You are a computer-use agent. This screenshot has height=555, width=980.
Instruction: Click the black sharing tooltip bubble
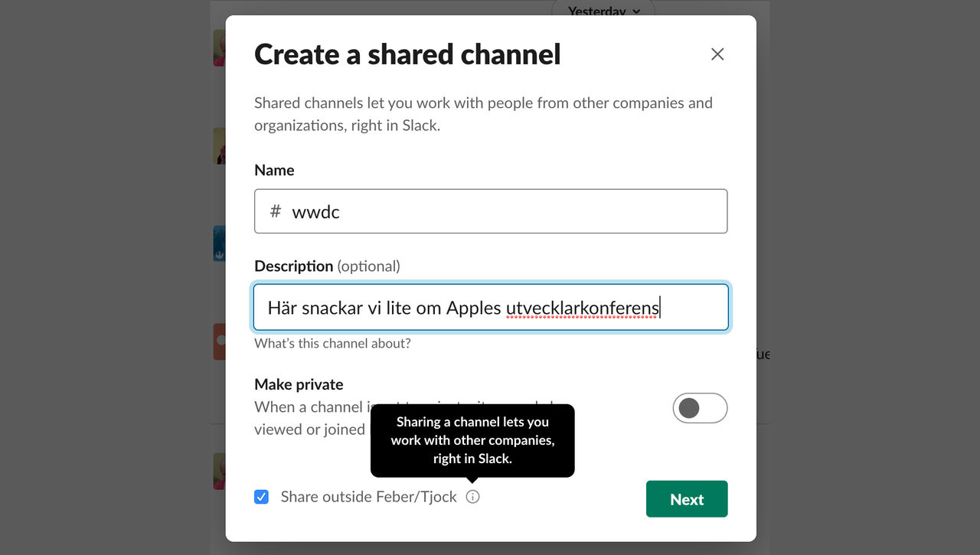point(472,440)
